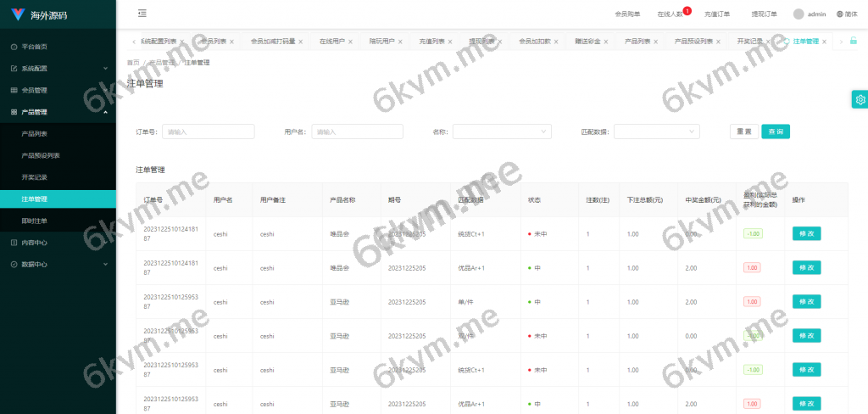Image resolution: width=868 pixels, height=414 pixels.
Task: Click 修改 on the 统货Ct+1 唯品会 row
Action: [x=807, y=234]
